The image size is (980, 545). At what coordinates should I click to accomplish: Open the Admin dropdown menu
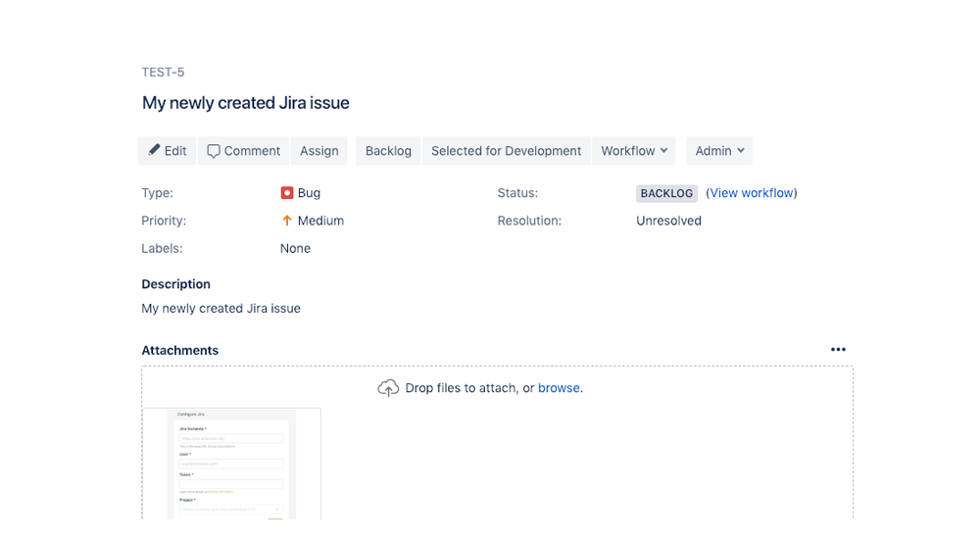click(719, 151)
